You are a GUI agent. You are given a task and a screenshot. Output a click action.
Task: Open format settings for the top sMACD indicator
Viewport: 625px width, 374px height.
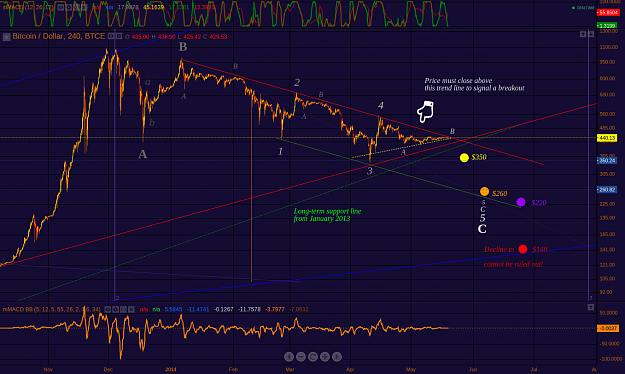(69, 7)
